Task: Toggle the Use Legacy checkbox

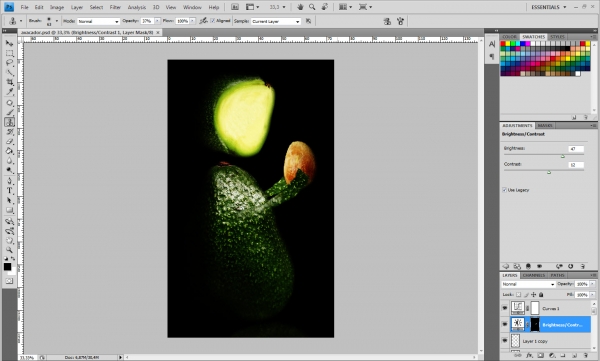Action: coord(504,190)
